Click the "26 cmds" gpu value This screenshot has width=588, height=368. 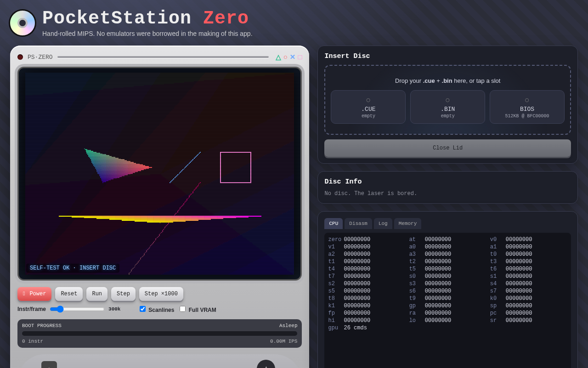point(356,328)
